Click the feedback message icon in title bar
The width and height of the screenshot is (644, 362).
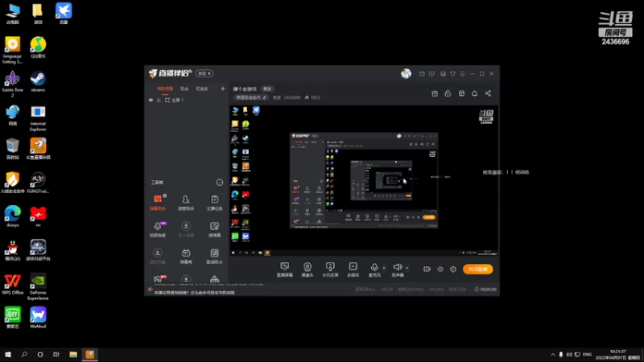click(431, 74)
